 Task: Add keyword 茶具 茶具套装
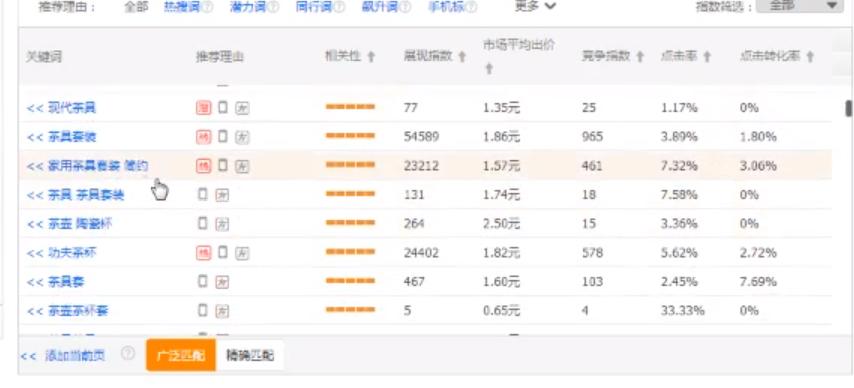point(75,195)
